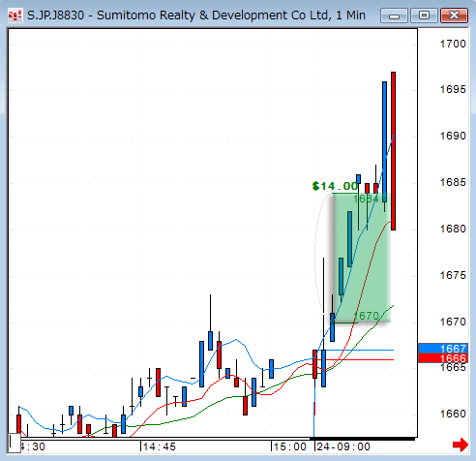
Task: Click the small box left of the time axis
Action: pos(15,443)
